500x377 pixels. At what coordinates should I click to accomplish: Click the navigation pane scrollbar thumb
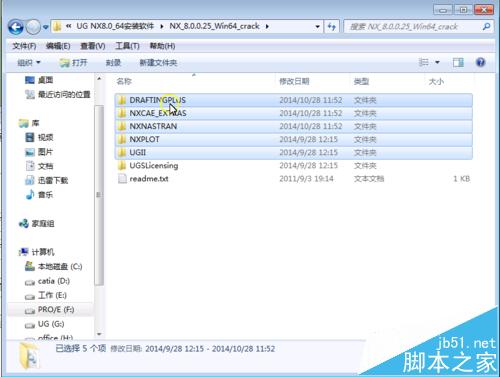[x=99, y=195]
